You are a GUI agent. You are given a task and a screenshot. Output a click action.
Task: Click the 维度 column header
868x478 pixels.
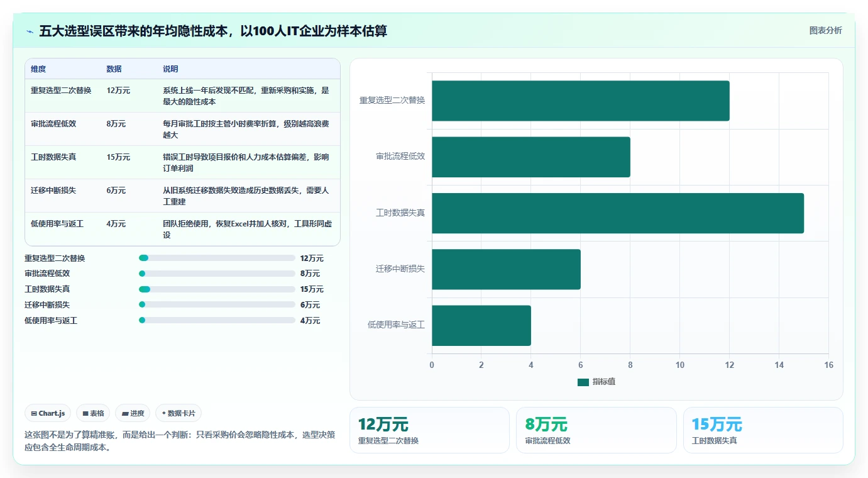coord(38,69)
